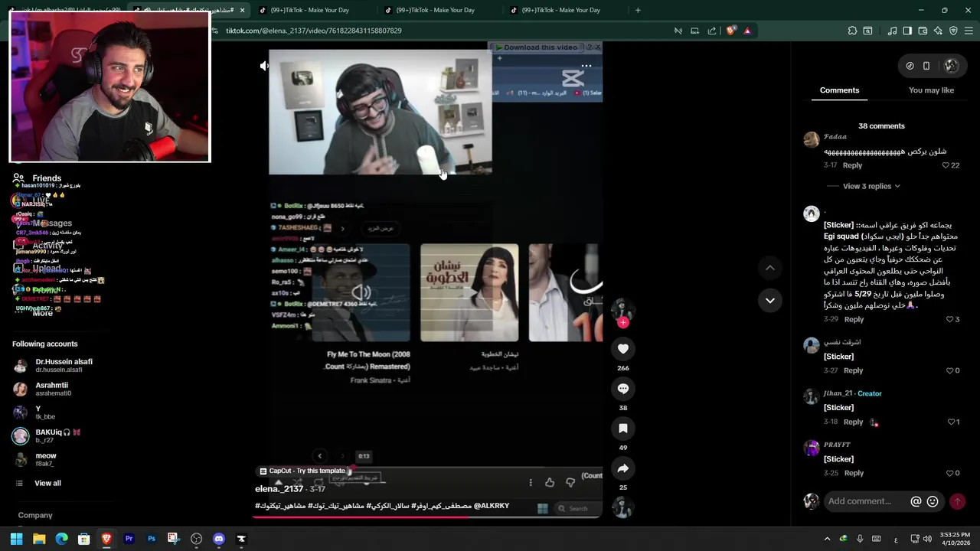The height and width of the screenshot is (551, 980).
Task: Open the Brave hamburger main menu
Action: point(969,31)
